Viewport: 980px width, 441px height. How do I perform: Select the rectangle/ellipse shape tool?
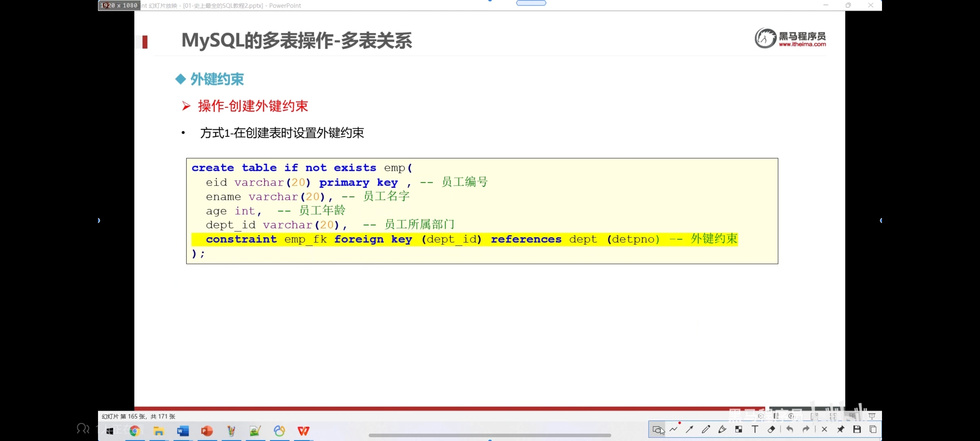tap(657, 429)
